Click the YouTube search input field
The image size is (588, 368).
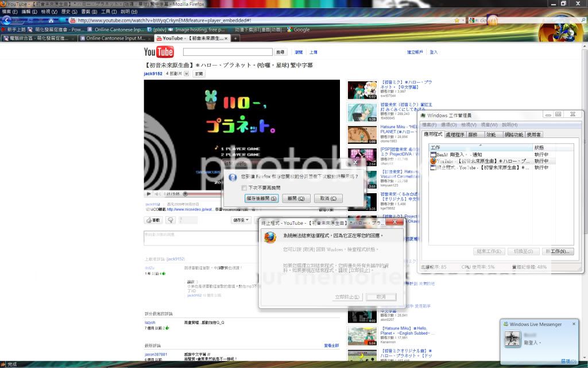tap(227, 52)
